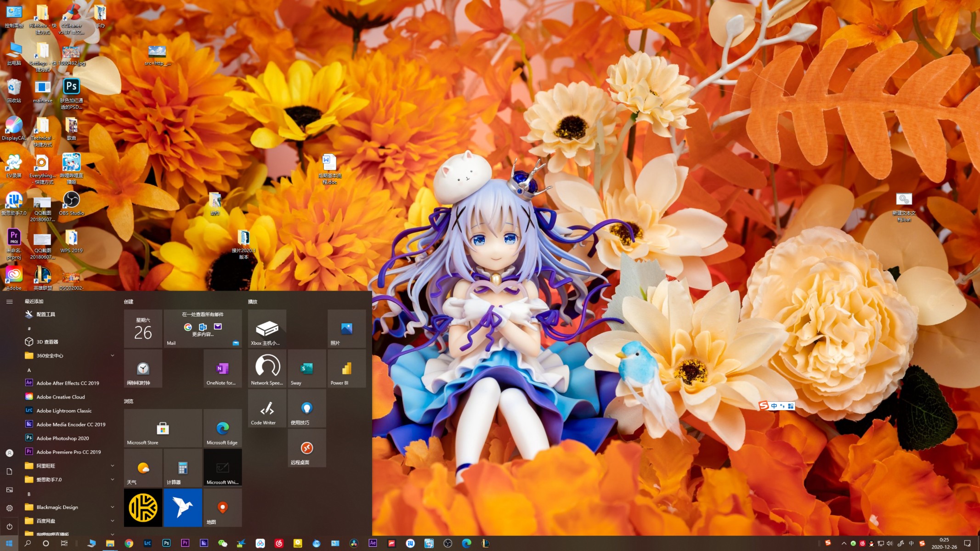Open NetEase Cloud Music taskbar icon
Image resolution: width=980 pixels, height=551 pixels.
(x=279, y=543)
